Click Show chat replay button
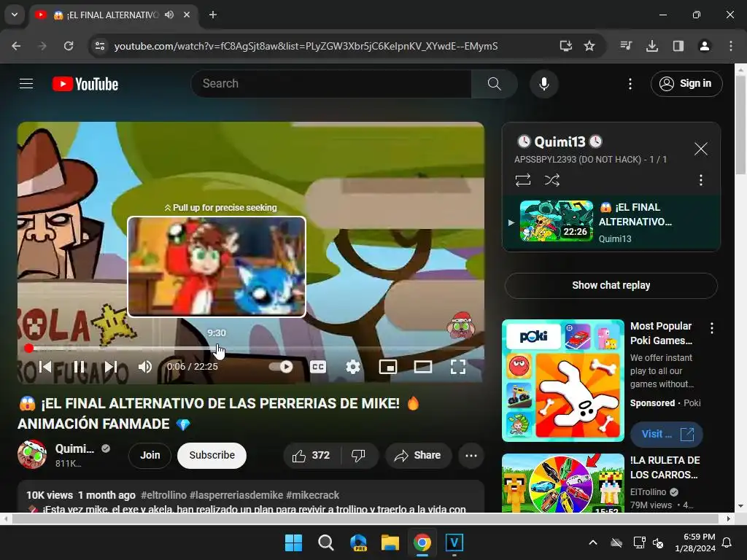Viewport: 747px width, 560px height. pyautogui.click(x=611, y=286)
